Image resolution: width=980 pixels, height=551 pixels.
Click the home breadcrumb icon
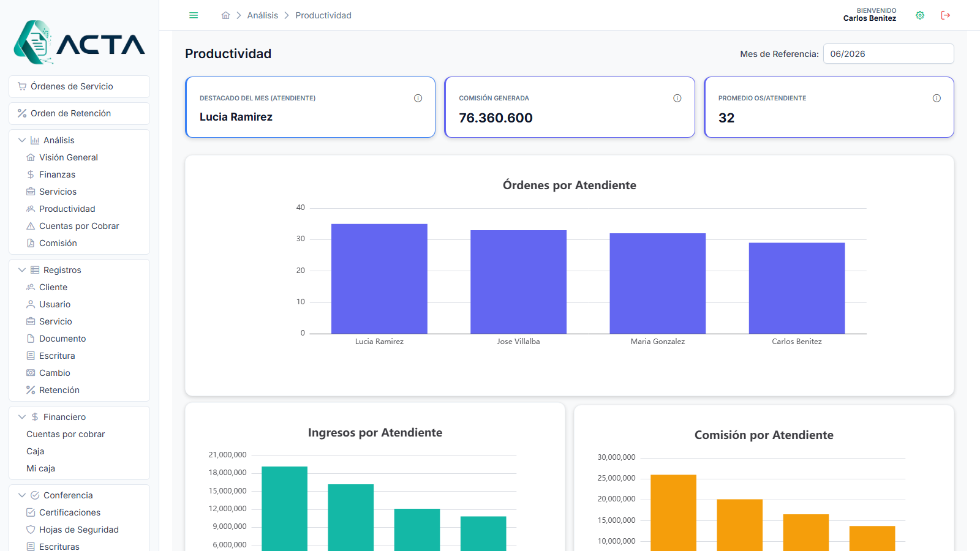226,15
